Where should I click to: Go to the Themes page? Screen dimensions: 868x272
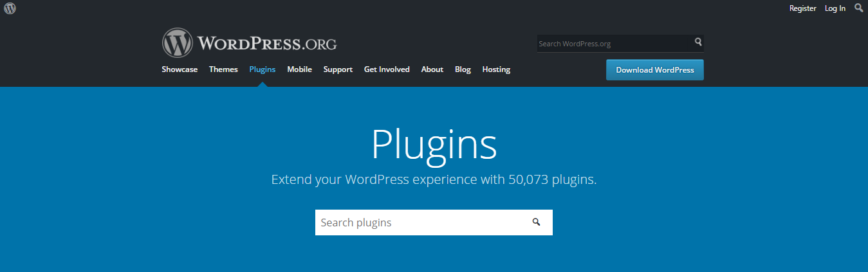[x=223, y=69]
